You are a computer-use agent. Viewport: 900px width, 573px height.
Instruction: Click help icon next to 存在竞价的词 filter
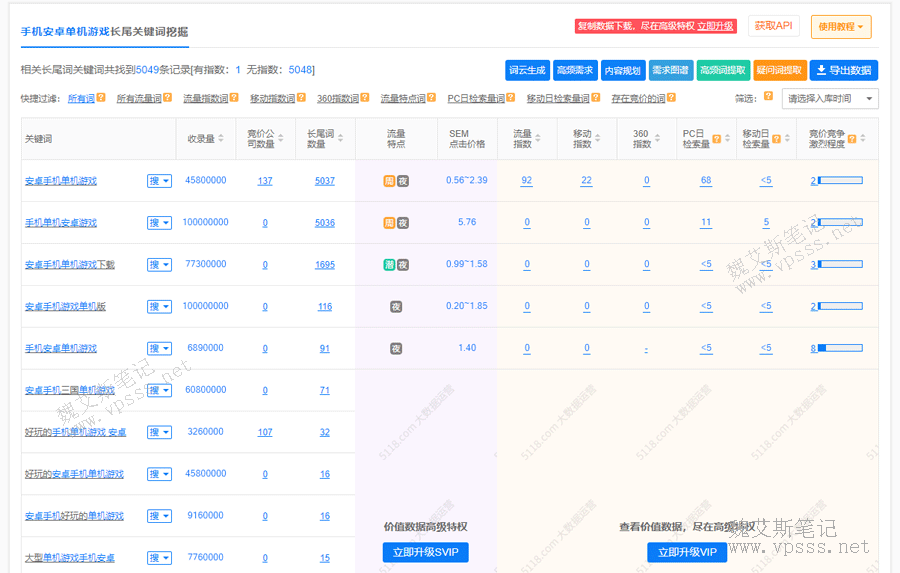click(672, 98)
